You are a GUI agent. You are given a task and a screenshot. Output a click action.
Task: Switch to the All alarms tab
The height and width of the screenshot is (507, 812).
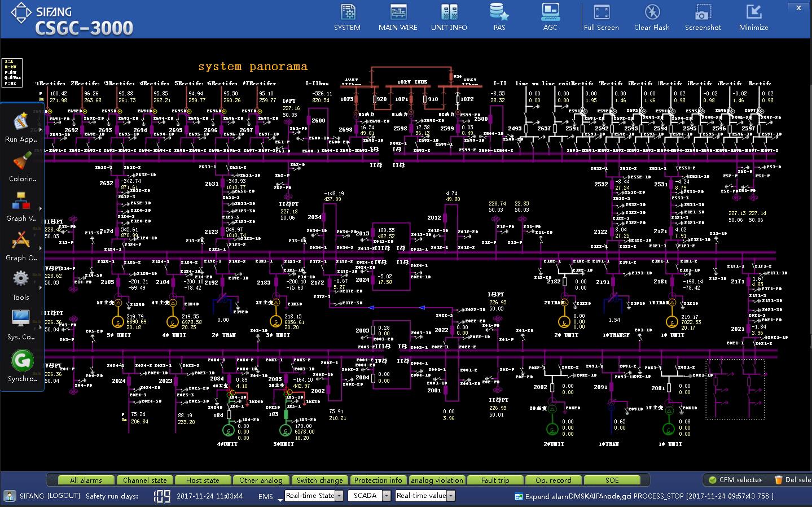tap(86, 480)
